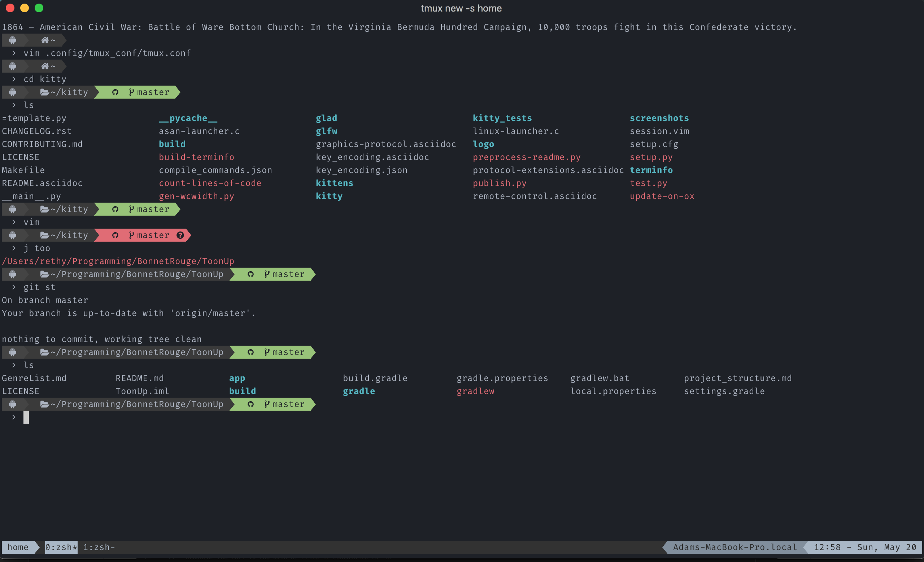Click the screenshots directory in ls output
924x562 pixels.
click(x=659, y=118)
